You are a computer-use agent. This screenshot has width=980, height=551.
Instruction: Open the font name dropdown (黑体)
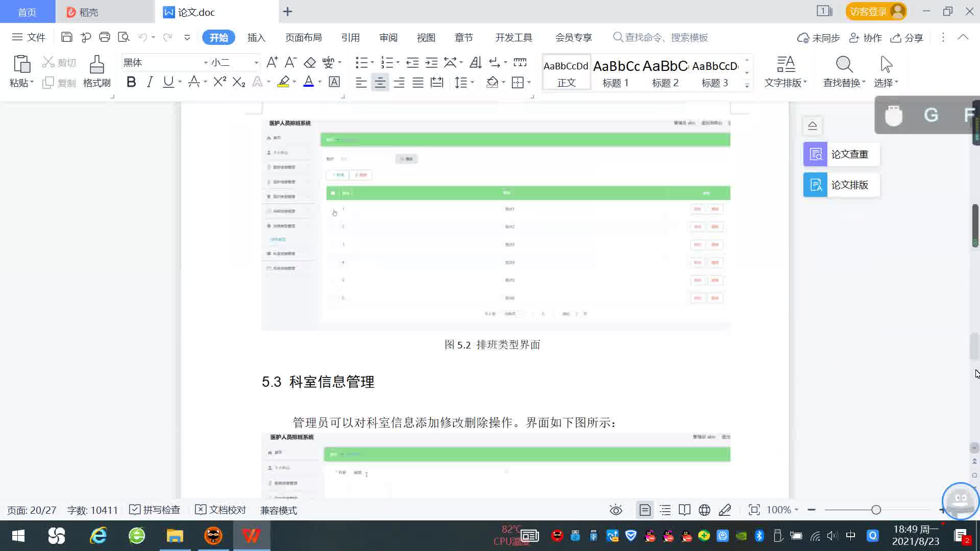pos(206,63)
